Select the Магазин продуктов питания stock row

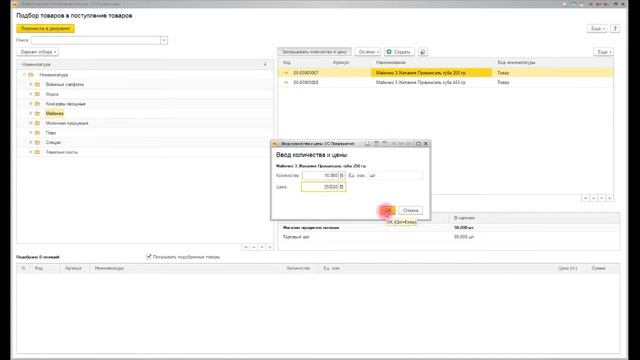tap(448, 228)
